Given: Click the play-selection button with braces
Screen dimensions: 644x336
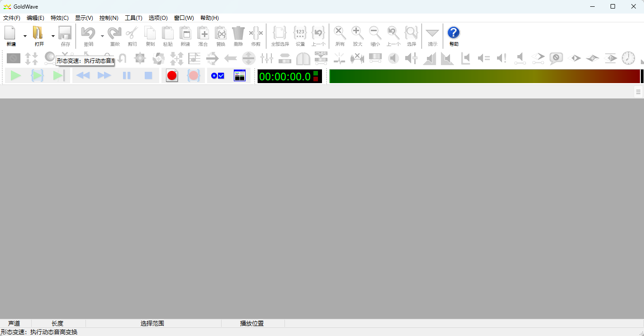Looking at the screenshot, I should pyautogui.click(x=37, y=76).
